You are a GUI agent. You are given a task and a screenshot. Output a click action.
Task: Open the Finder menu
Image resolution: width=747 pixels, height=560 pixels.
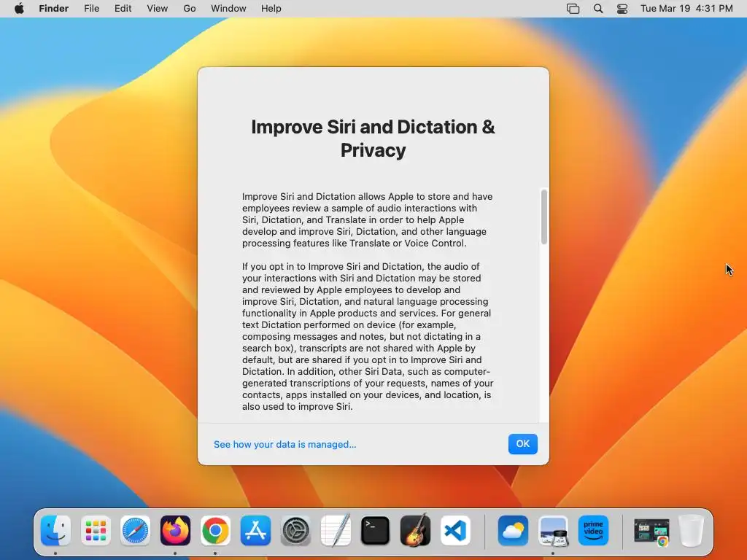pyautogui.click(x=54, y=9)
